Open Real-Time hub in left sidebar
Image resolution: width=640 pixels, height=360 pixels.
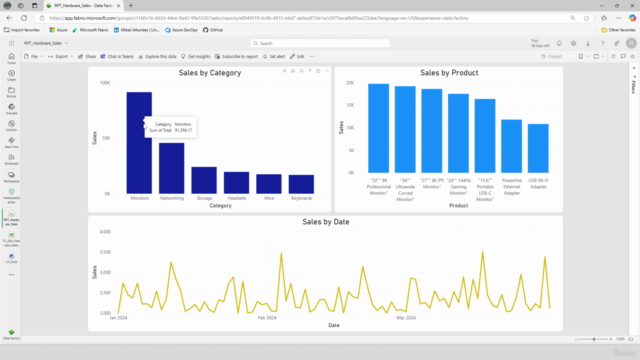click(11, 142)
